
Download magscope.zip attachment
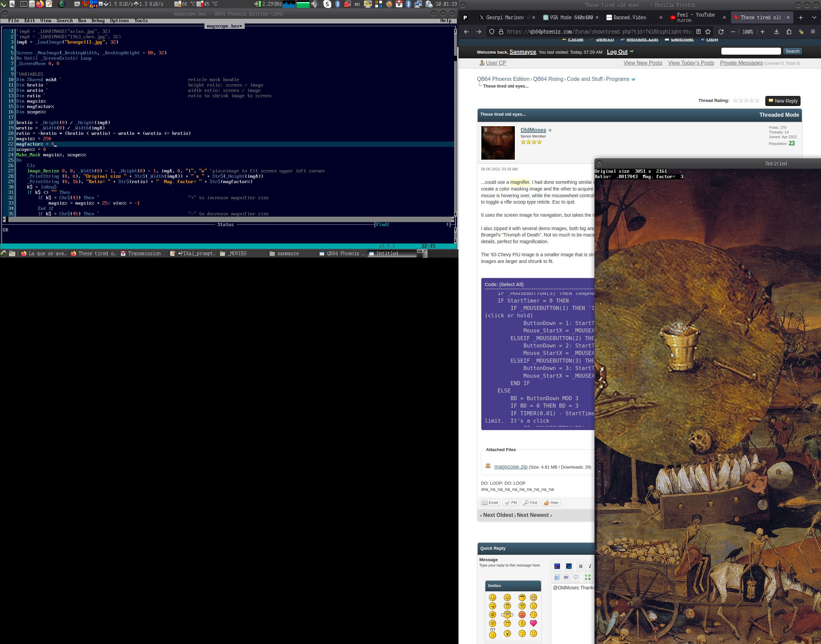(511, 467)
